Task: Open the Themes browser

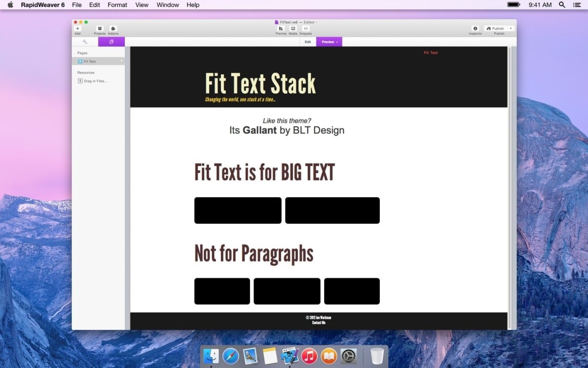Action: [x=281, y=30]
